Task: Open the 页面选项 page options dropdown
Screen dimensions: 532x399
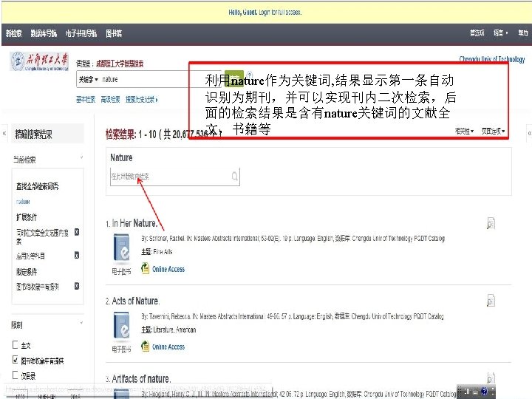Action: pyautogui.click(x=493, y=131)
